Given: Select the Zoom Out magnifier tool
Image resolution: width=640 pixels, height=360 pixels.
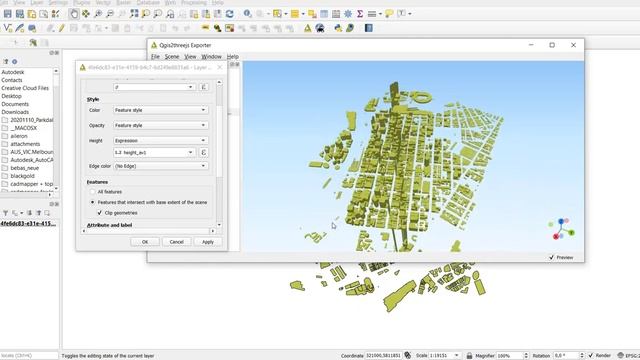Looking at the screenshot, I should [x=110, y=14].
